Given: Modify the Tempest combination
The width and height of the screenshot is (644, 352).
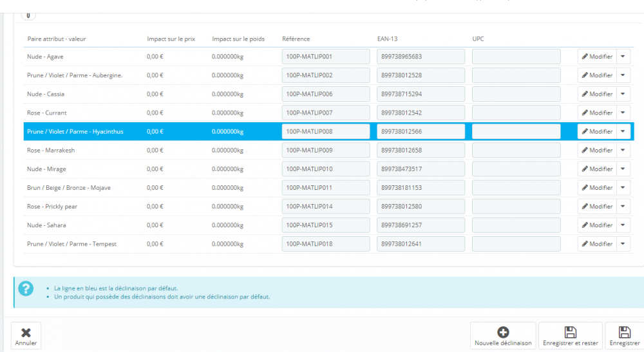Looking at the screenshot, I should pyautogui.click(x=597, y=244).
